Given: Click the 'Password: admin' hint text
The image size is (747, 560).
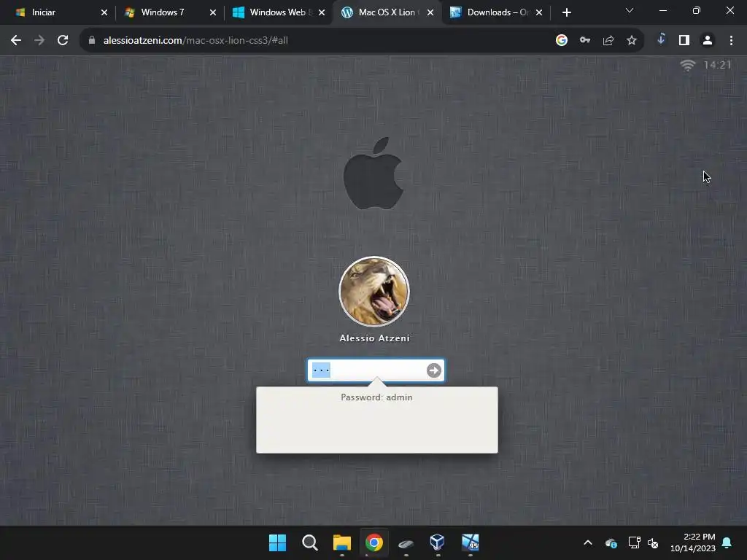Looking at the screenshot, I should [x=376, y=397].
